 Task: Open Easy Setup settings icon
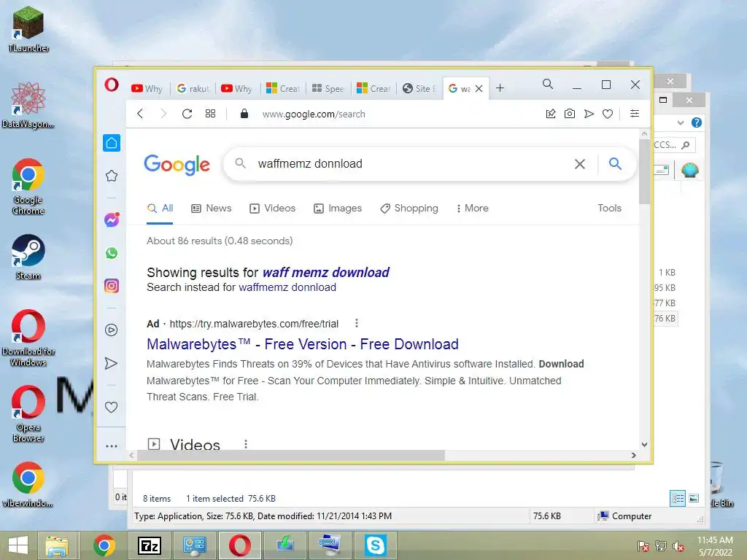pyautogui.click(x=635, y=113)
